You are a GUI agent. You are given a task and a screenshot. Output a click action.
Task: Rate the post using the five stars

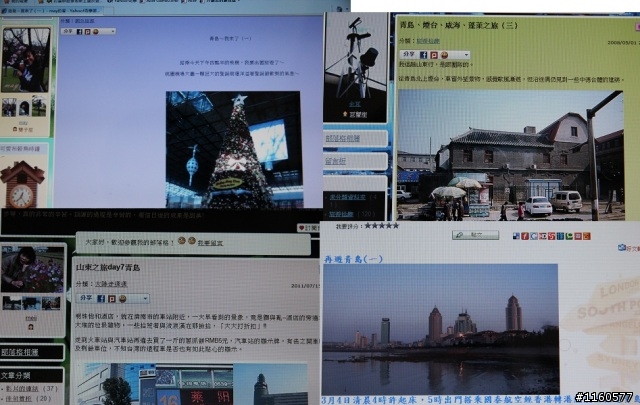[381, 226]
